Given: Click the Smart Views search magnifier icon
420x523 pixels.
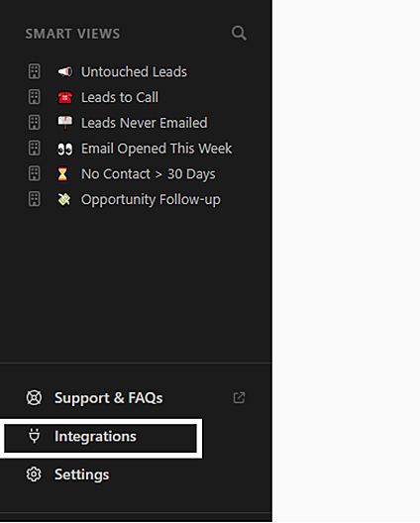Looking at the screenshot, I should pyautogui.click(x=239, y=33).
